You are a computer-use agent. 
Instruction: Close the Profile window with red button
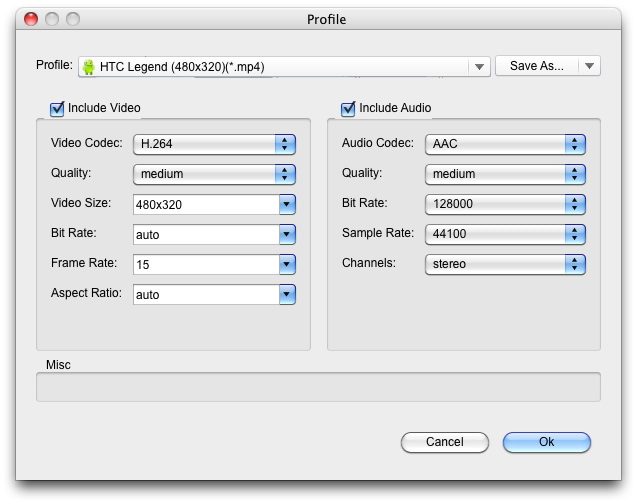tap(31, 19)
